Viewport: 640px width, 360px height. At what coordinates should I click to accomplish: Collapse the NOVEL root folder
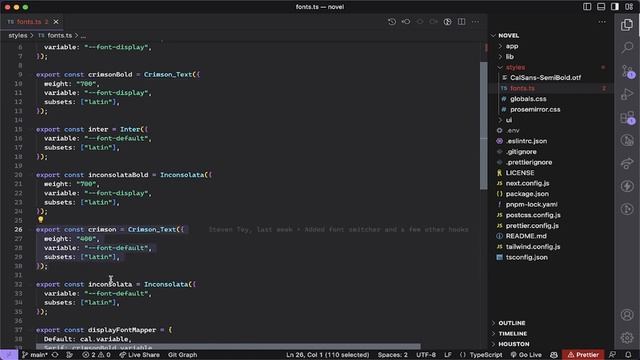(x=509, y=36)
